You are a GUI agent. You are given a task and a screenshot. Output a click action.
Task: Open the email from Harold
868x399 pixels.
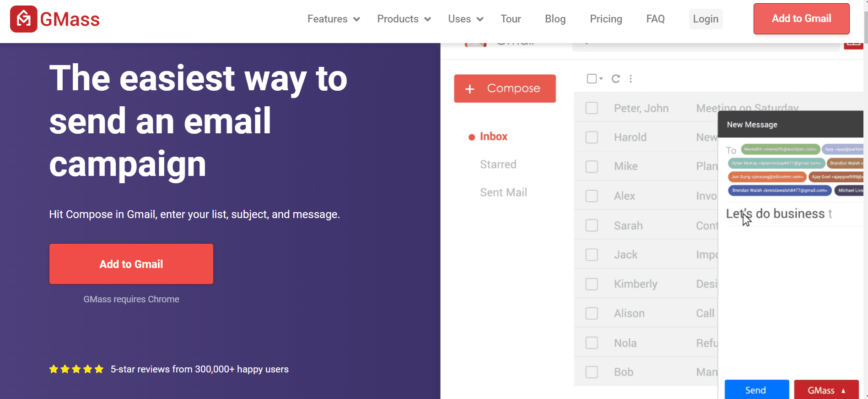(646, 137)
